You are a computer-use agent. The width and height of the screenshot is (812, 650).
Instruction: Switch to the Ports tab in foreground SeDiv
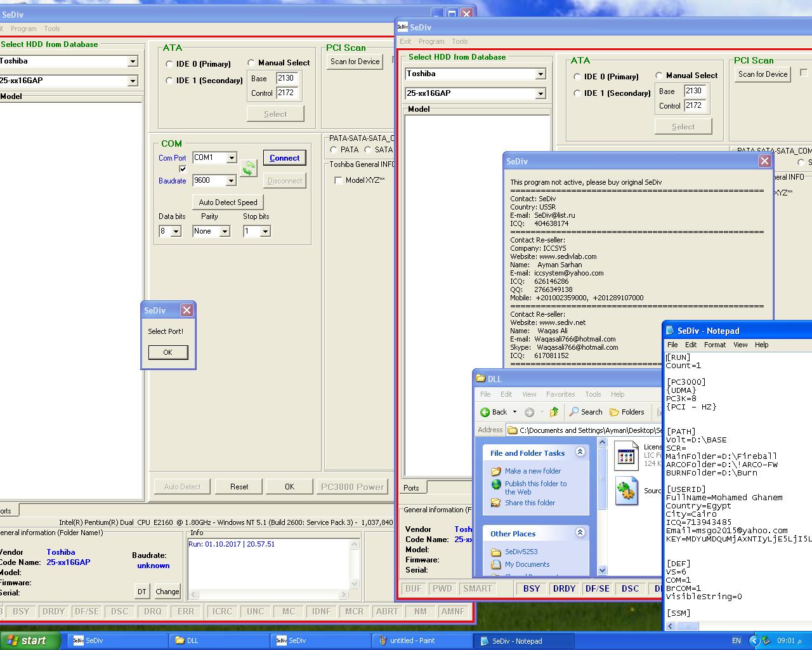(411, 488)
